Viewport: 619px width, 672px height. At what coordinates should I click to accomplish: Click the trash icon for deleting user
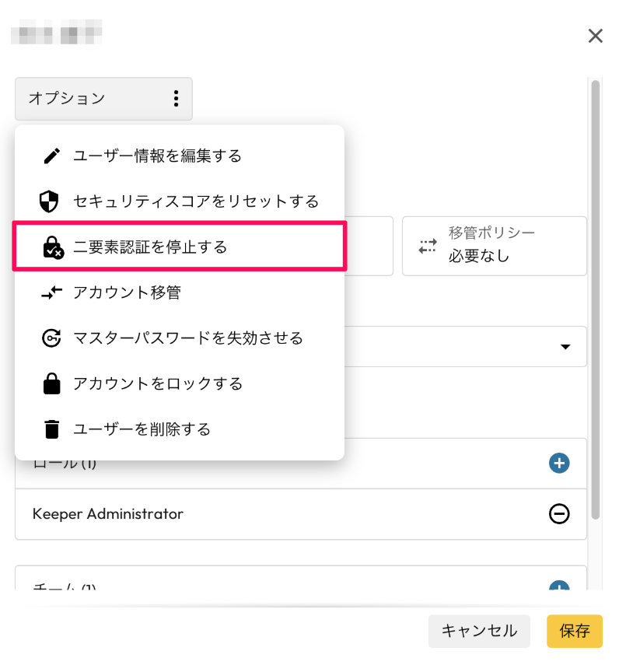click(52, 429)
